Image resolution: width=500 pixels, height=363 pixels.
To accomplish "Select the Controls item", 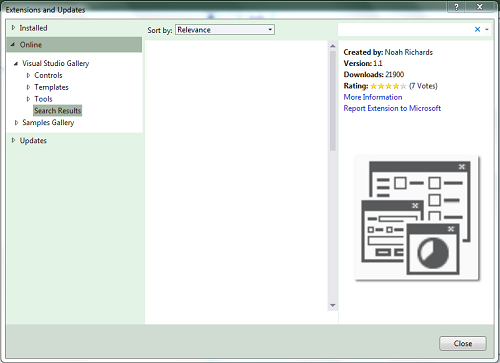I will 48,75.
